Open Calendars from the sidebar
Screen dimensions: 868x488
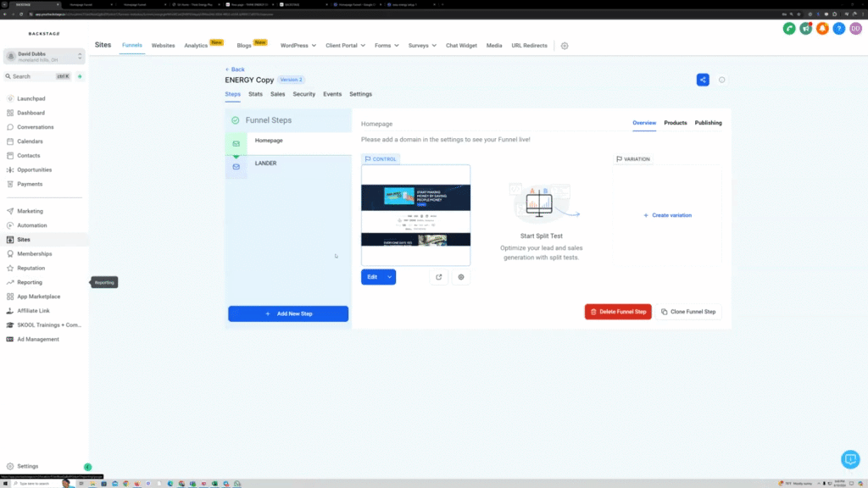(x=30, y=141)
